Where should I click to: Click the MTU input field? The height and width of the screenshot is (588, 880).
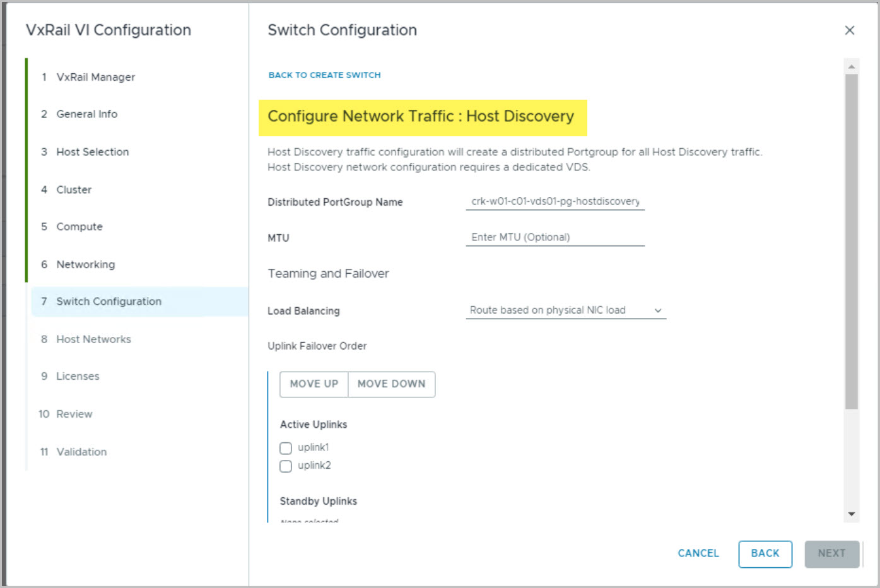[x=554, y=237]
